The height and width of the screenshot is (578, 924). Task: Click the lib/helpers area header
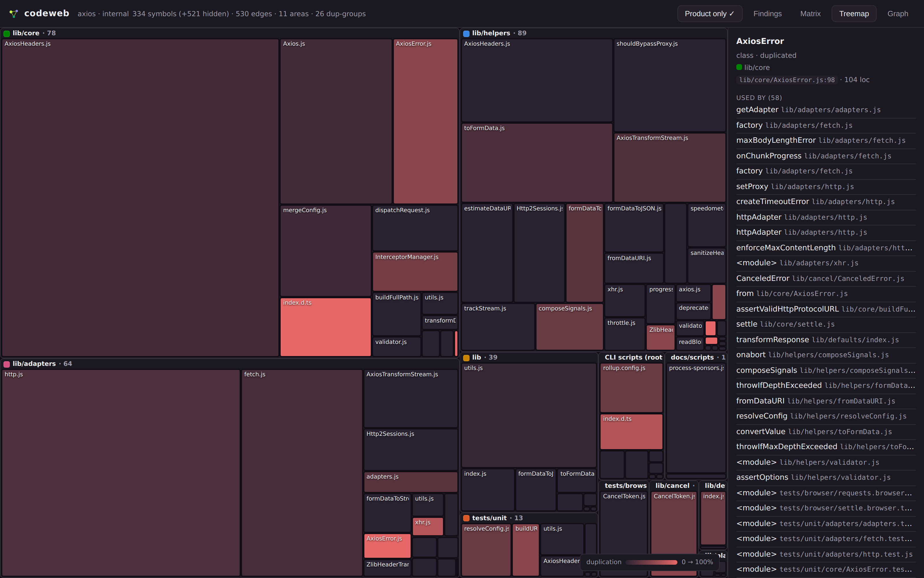coord(594,33)
